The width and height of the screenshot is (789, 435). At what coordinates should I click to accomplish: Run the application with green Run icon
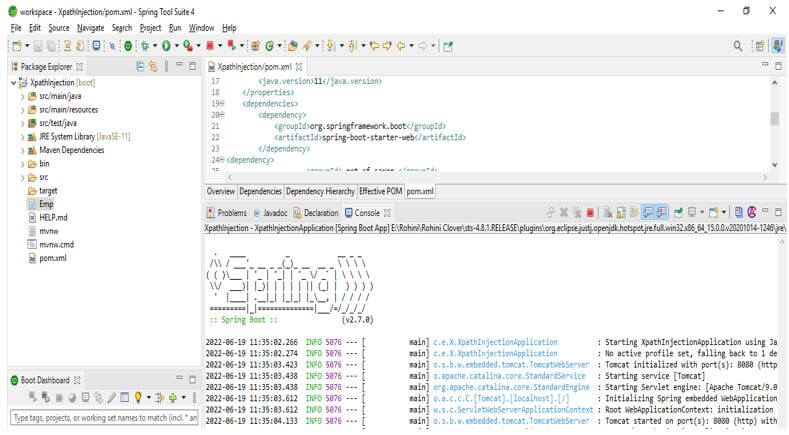[x=166, y=46]
